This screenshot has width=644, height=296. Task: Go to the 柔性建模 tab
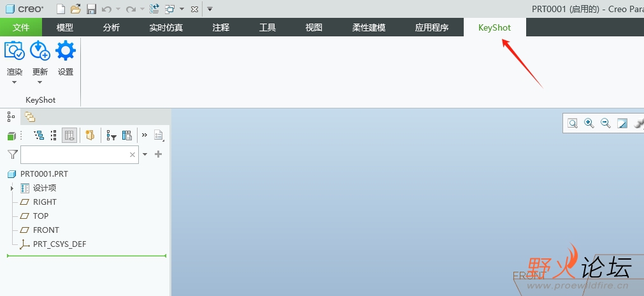(x=369, y=27)
